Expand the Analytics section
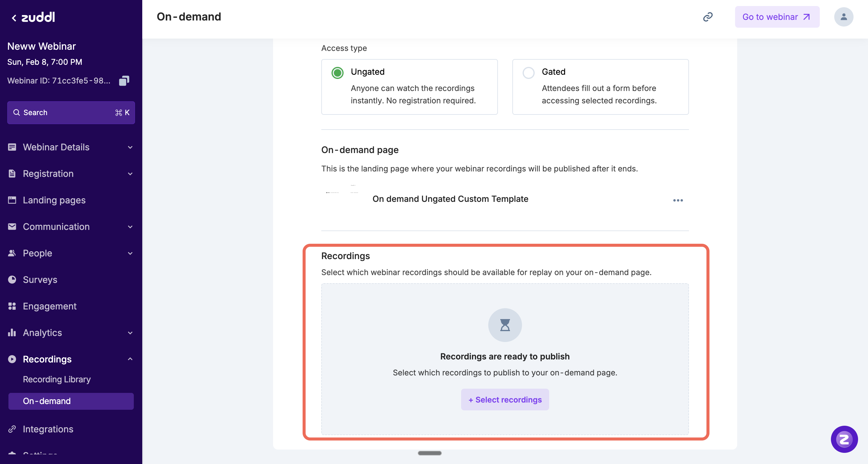The image size is (868, 464). [x=42, y=333]
